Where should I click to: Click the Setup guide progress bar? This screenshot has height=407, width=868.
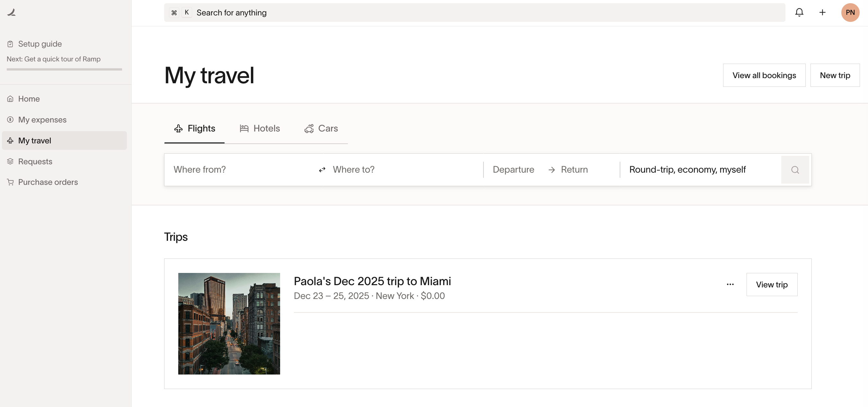coord(64,69)
